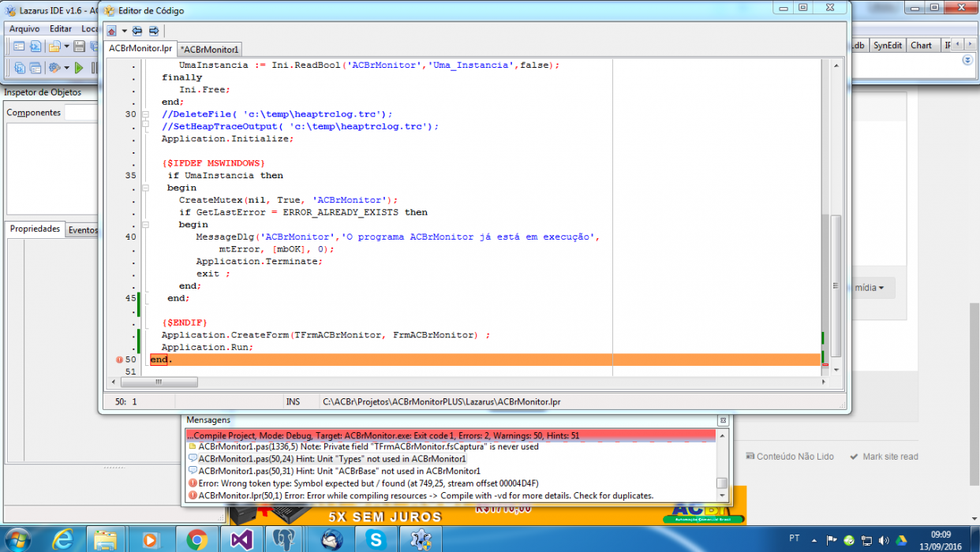
Task: Click the Mark site read link
Action: pyautogui.click(x=884, y=457)
